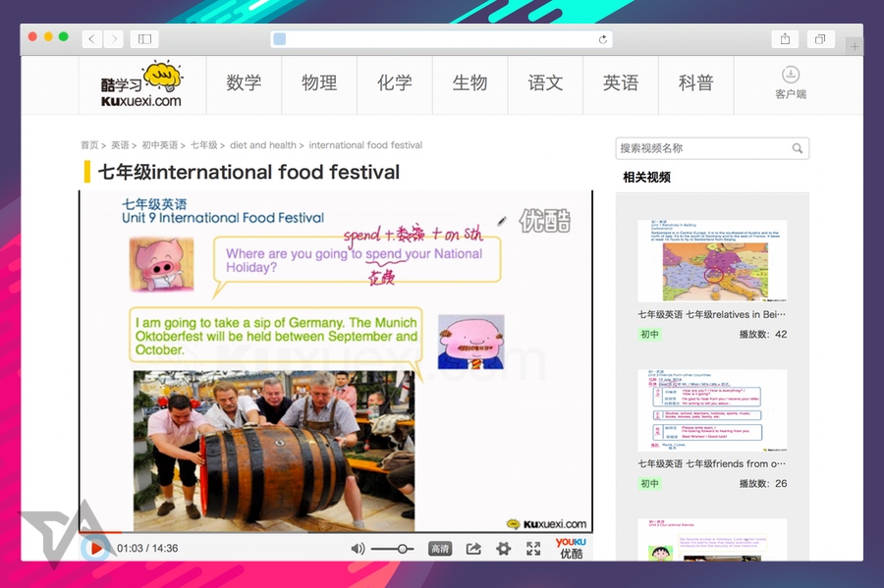This screenshot has width=884, height=588.
Task: Follow the 英语 breadcrumb link
Action: (120, 145)
